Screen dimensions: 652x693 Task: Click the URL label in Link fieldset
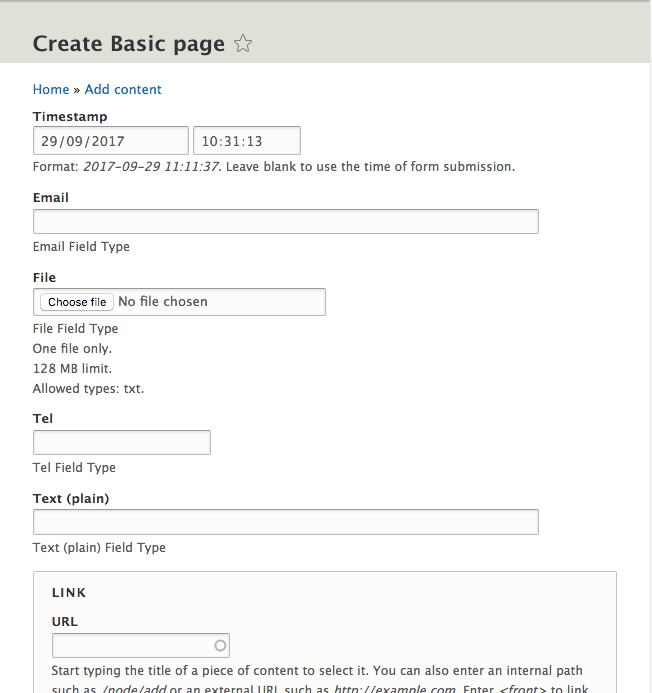tap(65, 621)
